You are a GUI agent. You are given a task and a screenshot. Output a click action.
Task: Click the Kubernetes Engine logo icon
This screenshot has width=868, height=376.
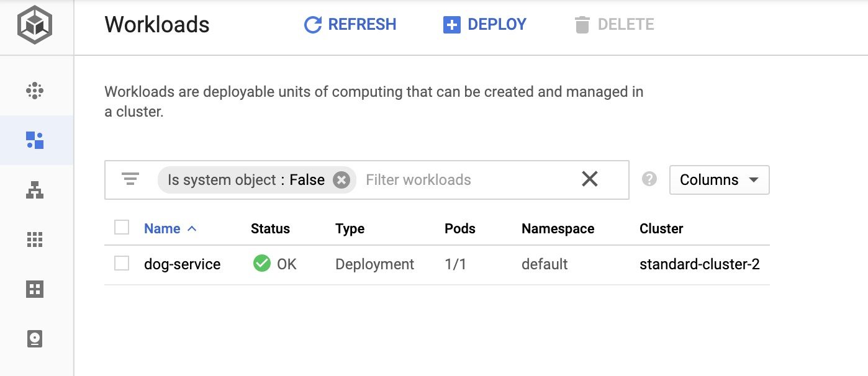pyautogui.click(x=35, y=25)
